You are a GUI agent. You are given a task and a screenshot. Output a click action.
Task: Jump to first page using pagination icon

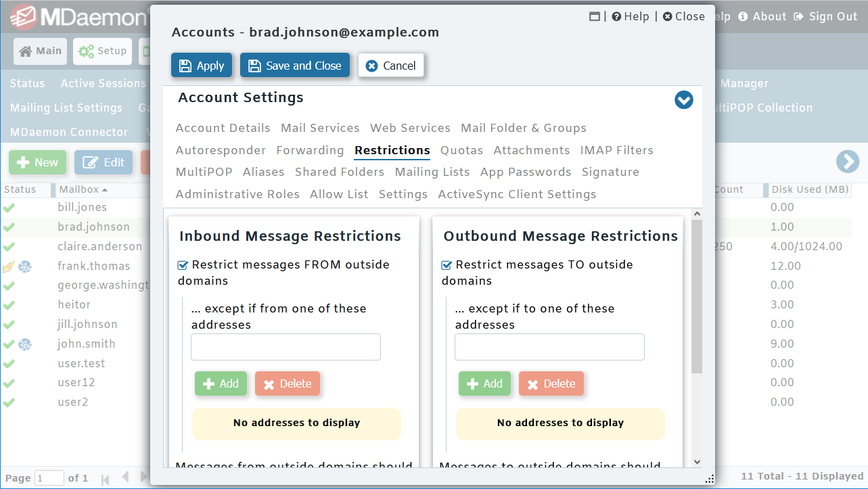tap(105, 478)
